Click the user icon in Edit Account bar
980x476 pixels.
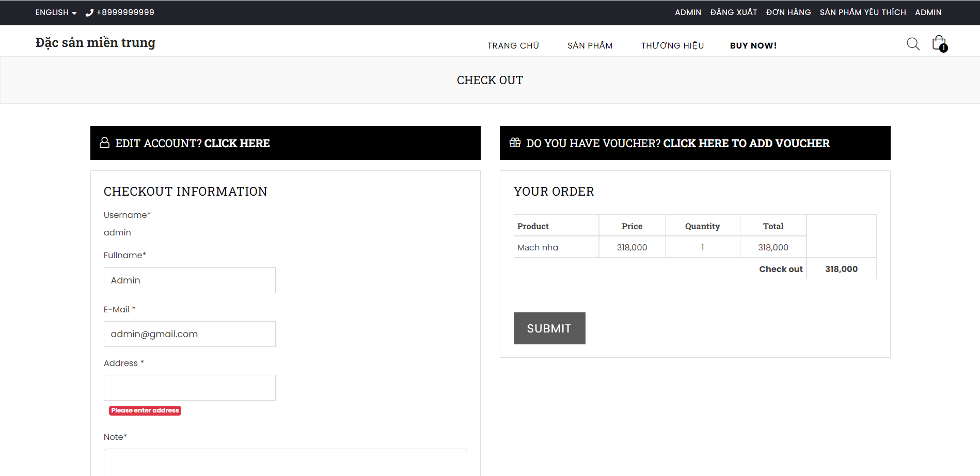pos(104,142)
